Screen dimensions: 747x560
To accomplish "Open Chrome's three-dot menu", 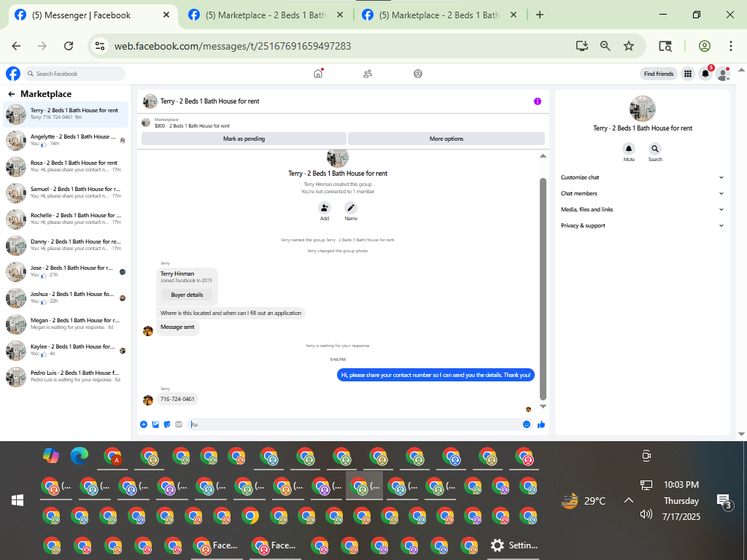I will pyautogui.click(x=731, y=46).
